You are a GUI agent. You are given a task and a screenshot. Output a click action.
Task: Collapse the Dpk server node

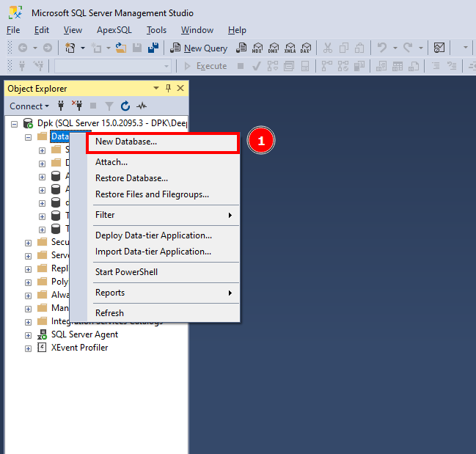[14, 124]
